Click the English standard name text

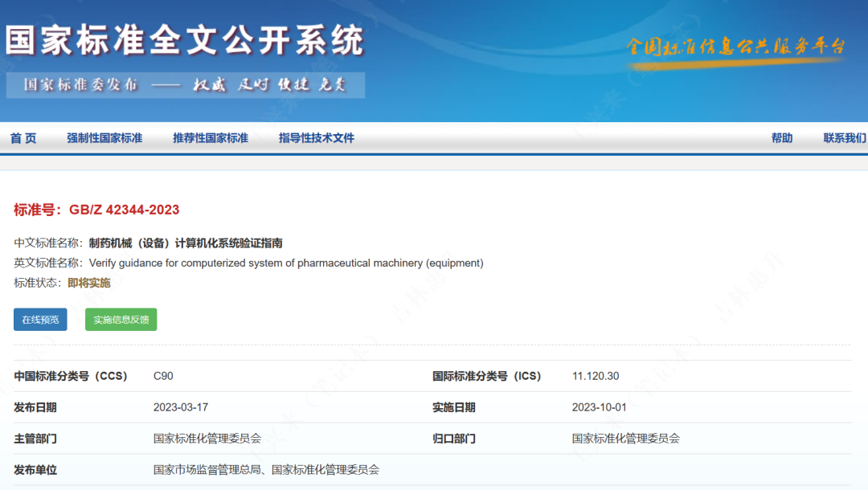[286, 263]
